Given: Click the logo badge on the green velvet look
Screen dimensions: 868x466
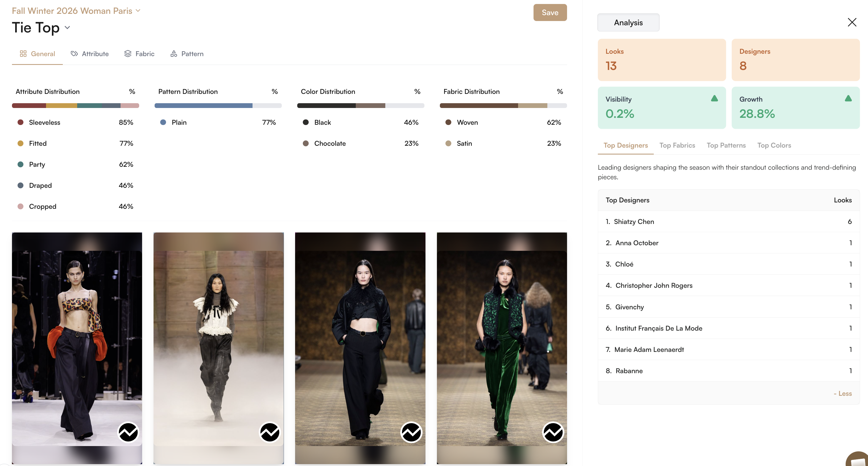Looking at the screenshot, I should pos(553,433).
